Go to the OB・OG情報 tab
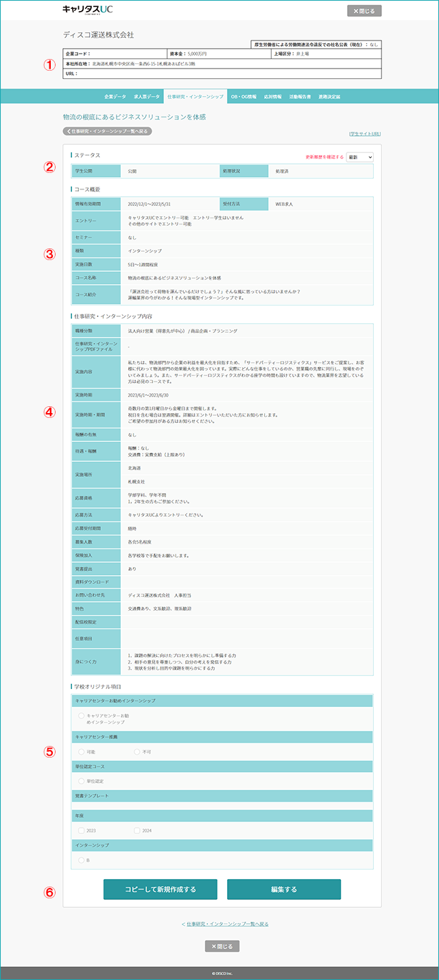Image resolution: width=439 pixels, height=980 pixels. (x=244, y=97)
